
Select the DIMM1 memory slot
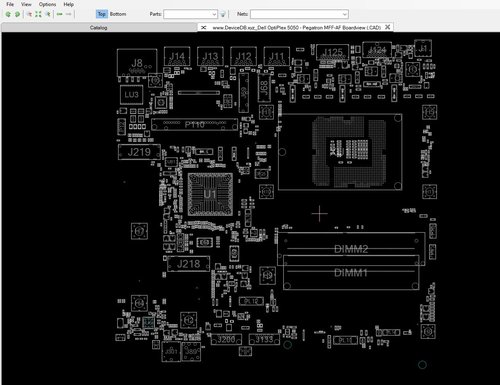tap(351, 273)
